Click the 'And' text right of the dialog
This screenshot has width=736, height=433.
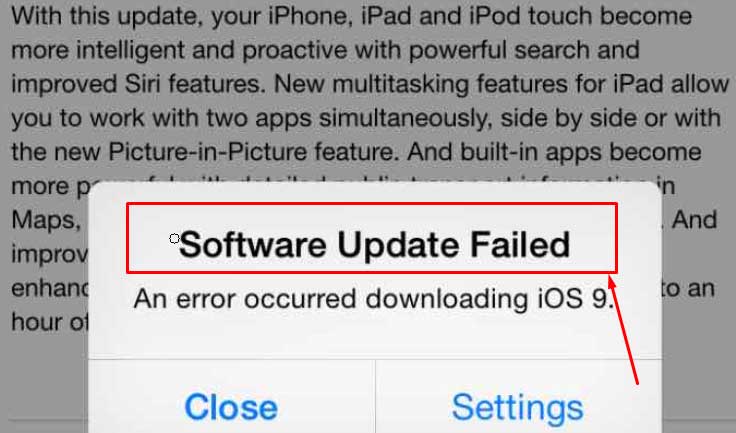pyautogui.click(x=694, y=220)
